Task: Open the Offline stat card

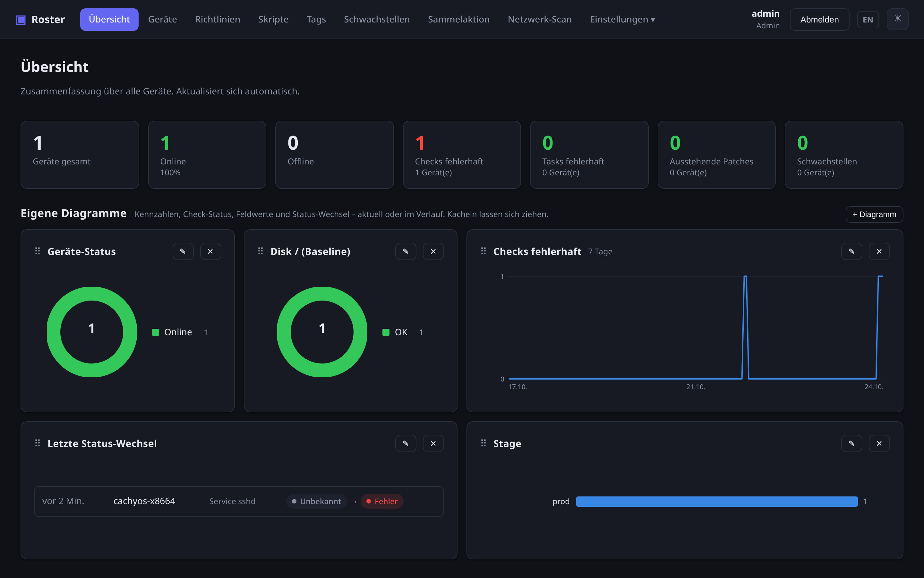Action: point(335,155)
